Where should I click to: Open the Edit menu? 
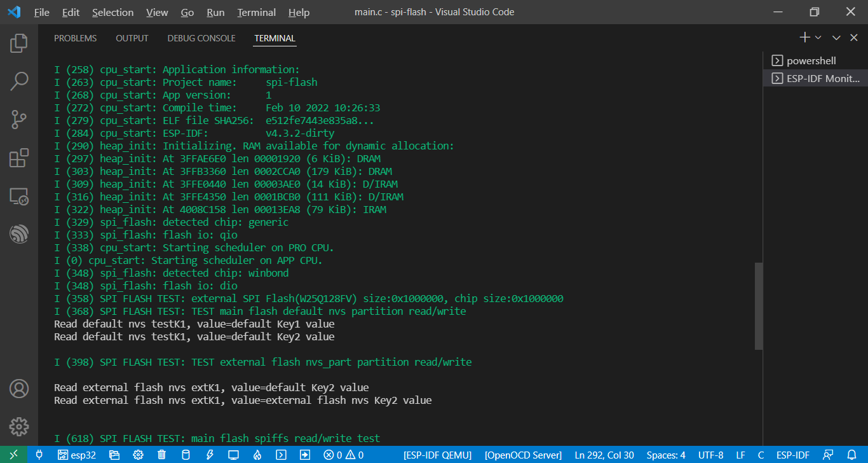click(x=71, y=12)
